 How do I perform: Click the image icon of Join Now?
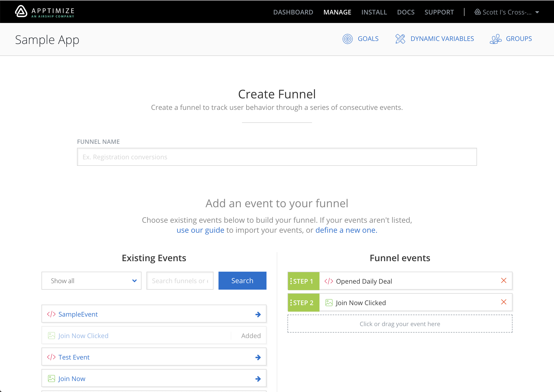point(51,379)
